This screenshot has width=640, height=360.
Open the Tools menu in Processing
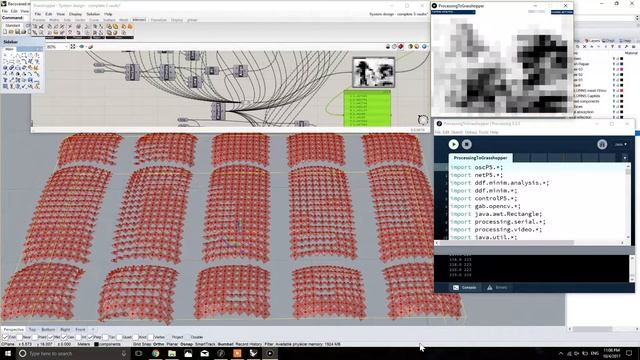[483, 132]
